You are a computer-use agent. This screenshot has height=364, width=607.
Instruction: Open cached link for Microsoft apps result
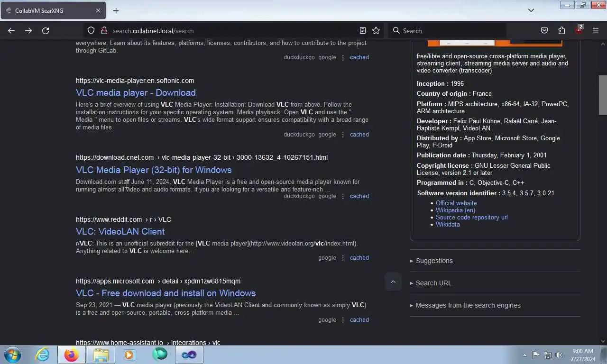tap(359, 320)
